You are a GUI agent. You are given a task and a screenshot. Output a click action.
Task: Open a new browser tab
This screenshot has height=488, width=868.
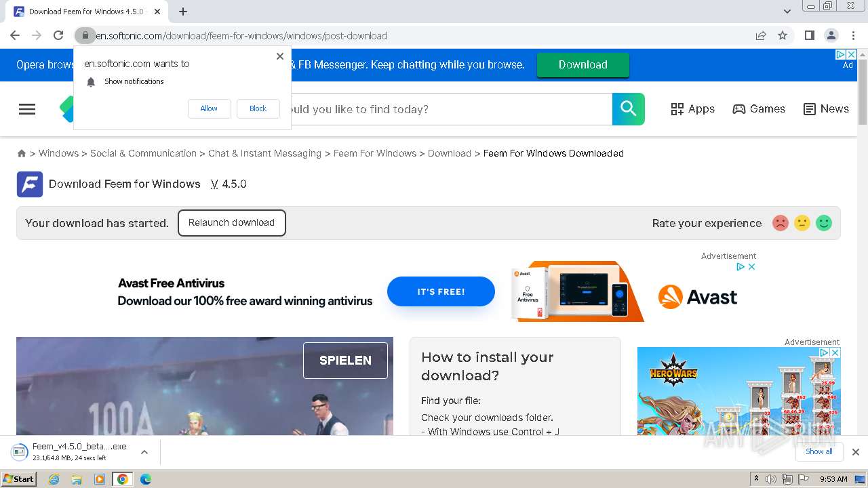pos(183,12)
